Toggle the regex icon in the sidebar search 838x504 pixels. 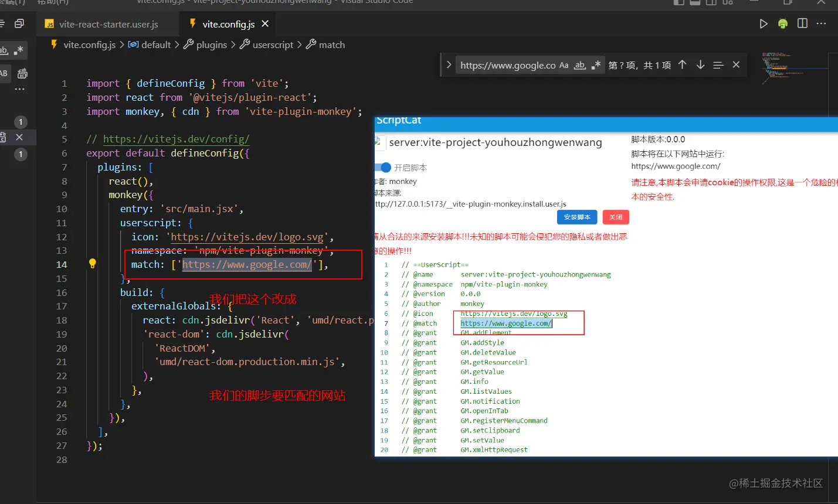[18, 50]
